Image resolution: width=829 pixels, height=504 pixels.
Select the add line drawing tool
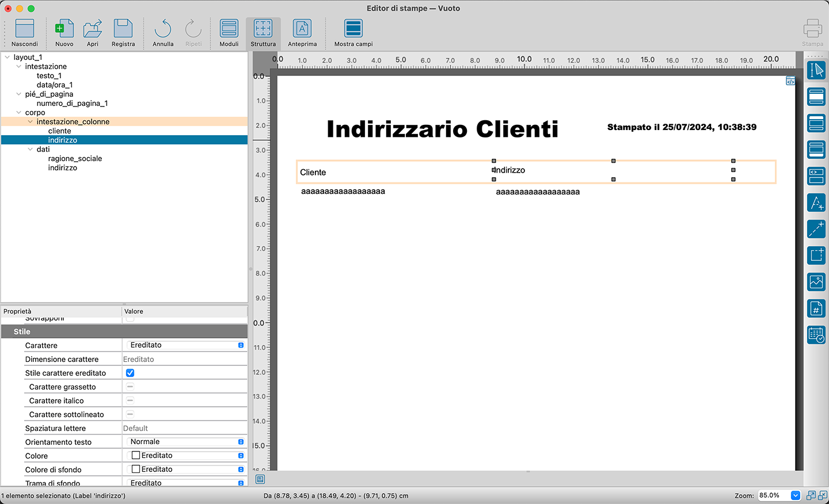[x=816, y=229]
